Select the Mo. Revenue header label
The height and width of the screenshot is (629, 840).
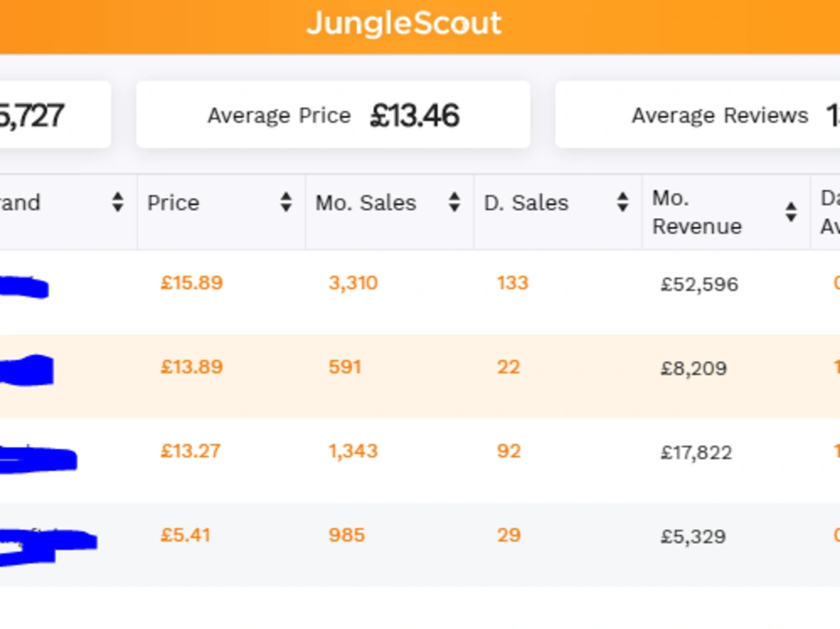click(x=697, y=212)
